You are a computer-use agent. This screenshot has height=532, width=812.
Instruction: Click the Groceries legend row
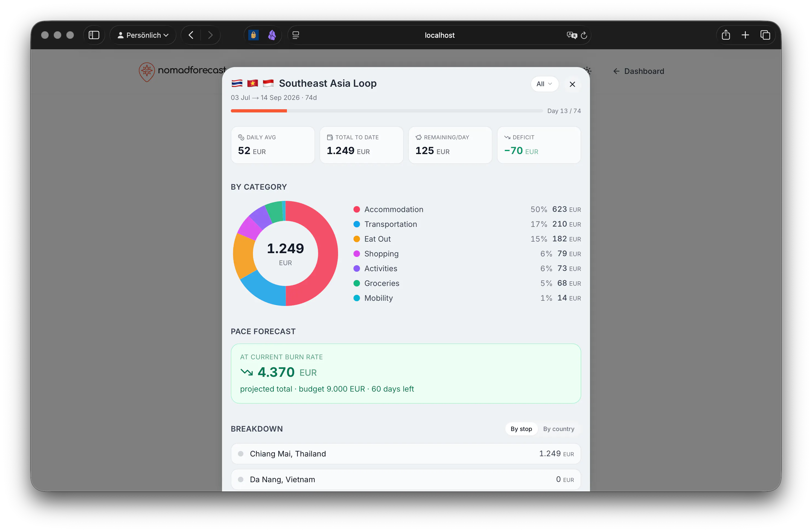click(467, 283)
